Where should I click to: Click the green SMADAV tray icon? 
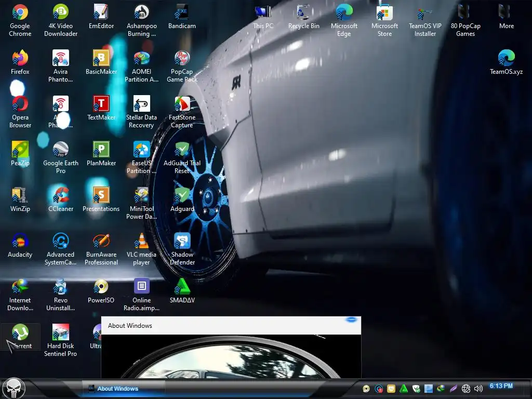[404, 389]
